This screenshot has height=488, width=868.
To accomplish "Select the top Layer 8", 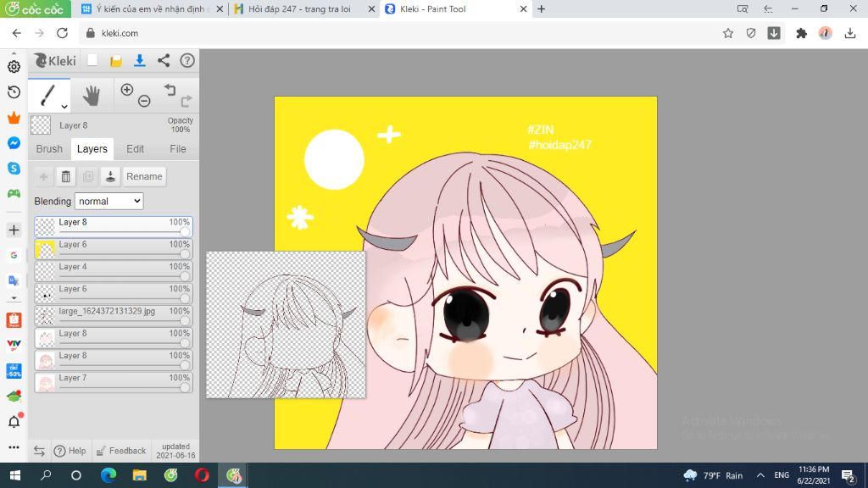I will (x=114, y=226).
